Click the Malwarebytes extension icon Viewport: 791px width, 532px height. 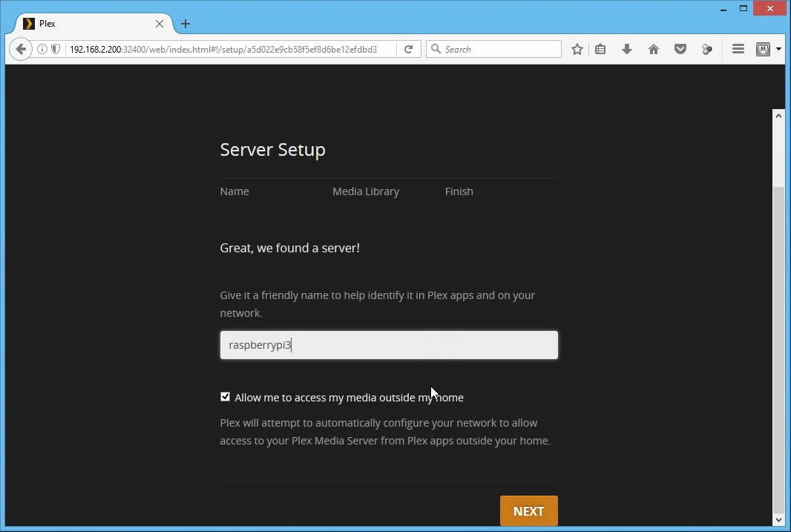pyautogui.click(x=764, y=49)
